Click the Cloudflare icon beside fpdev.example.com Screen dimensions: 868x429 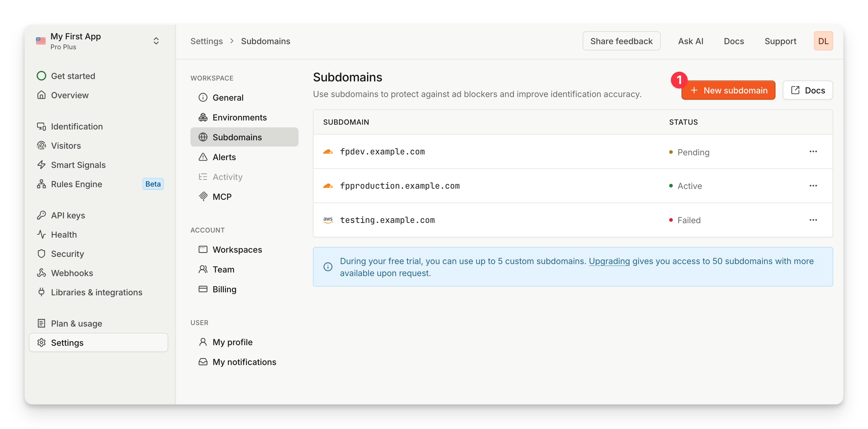(327, 152)
